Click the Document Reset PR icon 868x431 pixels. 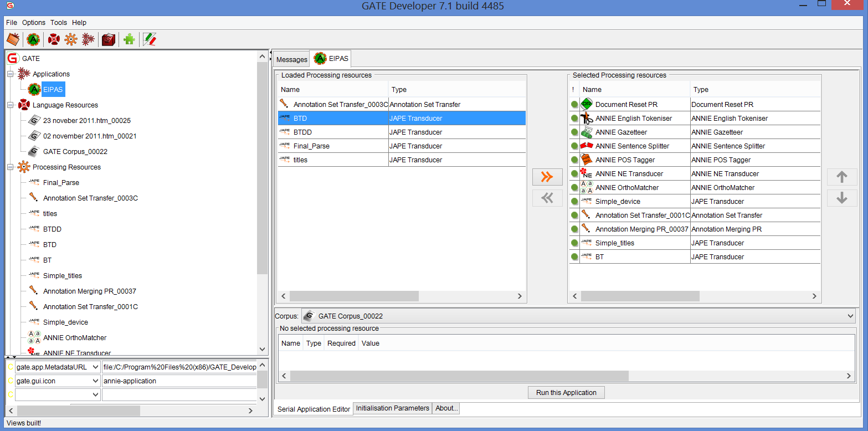click(587, 104)
